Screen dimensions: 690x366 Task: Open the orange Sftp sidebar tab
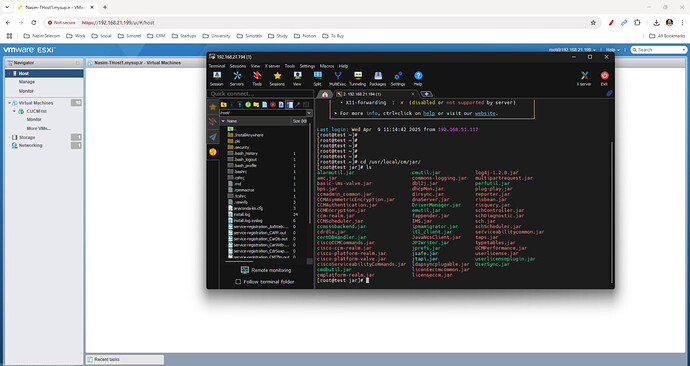213,152
